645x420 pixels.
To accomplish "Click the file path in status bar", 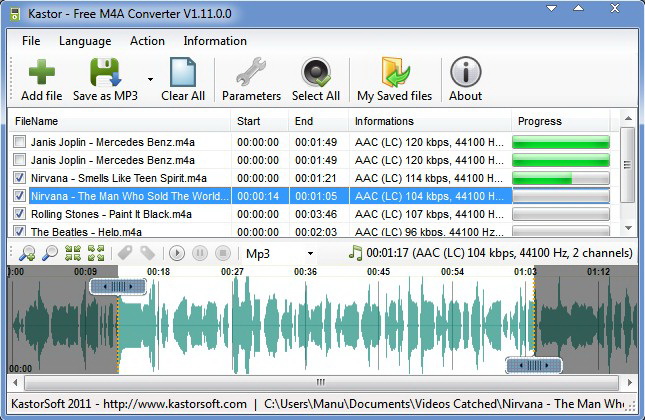I will click(x=444, y=404).
